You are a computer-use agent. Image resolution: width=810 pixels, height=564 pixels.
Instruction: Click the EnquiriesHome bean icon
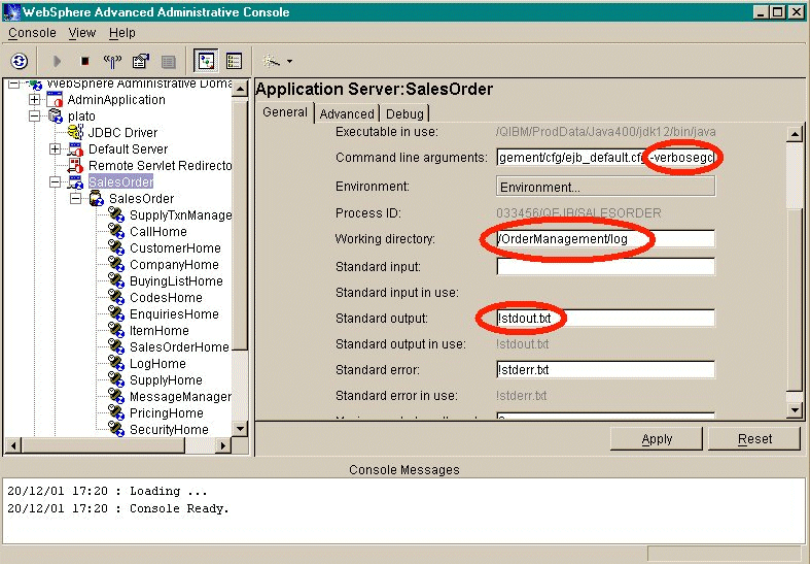(117, 314)
